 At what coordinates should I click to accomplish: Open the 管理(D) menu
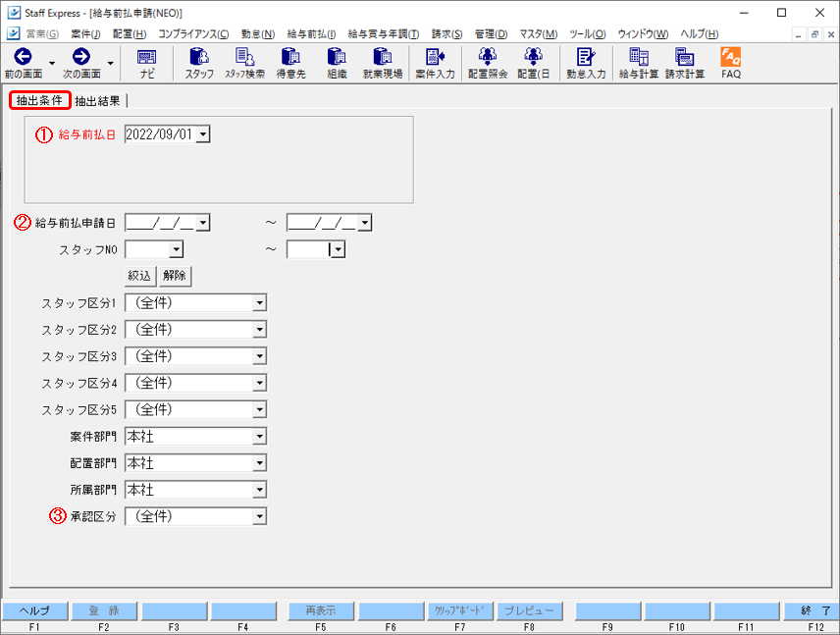491,34
